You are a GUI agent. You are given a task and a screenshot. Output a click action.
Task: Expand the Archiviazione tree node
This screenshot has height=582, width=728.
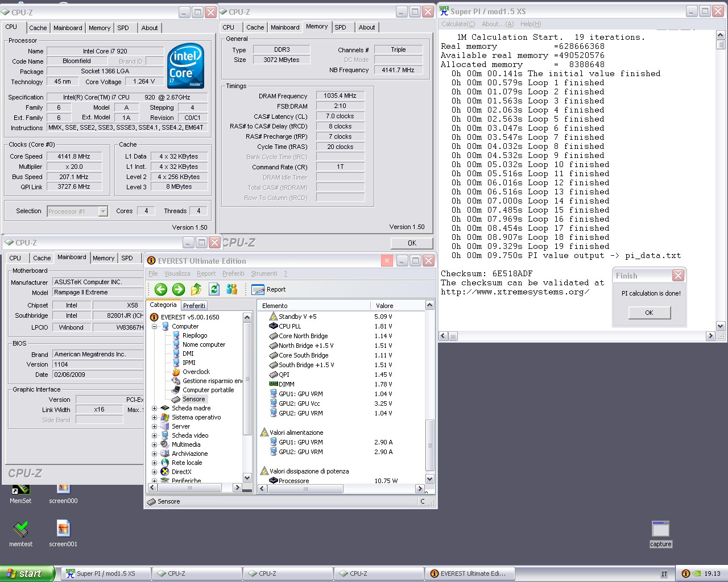click(154, 454)
